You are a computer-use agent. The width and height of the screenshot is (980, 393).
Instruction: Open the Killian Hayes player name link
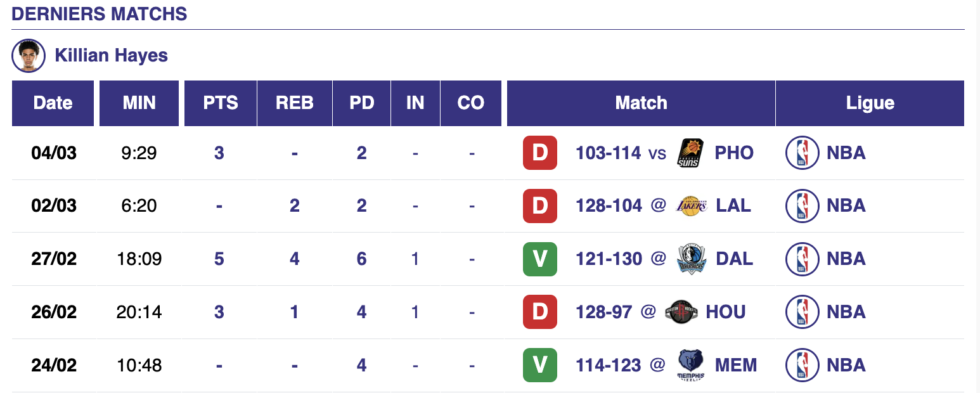112,56
